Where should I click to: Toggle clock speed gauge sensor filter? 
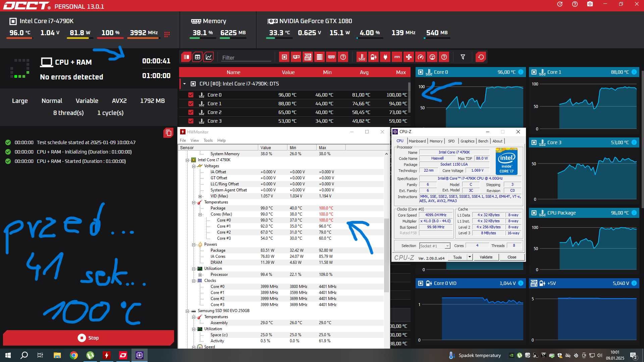tap(421, 57)
